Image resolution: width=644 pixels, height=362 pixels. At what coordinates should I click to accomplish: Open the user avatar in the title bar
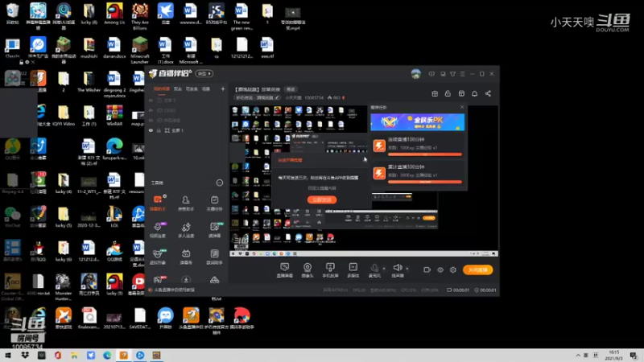[x=415, y=74]
